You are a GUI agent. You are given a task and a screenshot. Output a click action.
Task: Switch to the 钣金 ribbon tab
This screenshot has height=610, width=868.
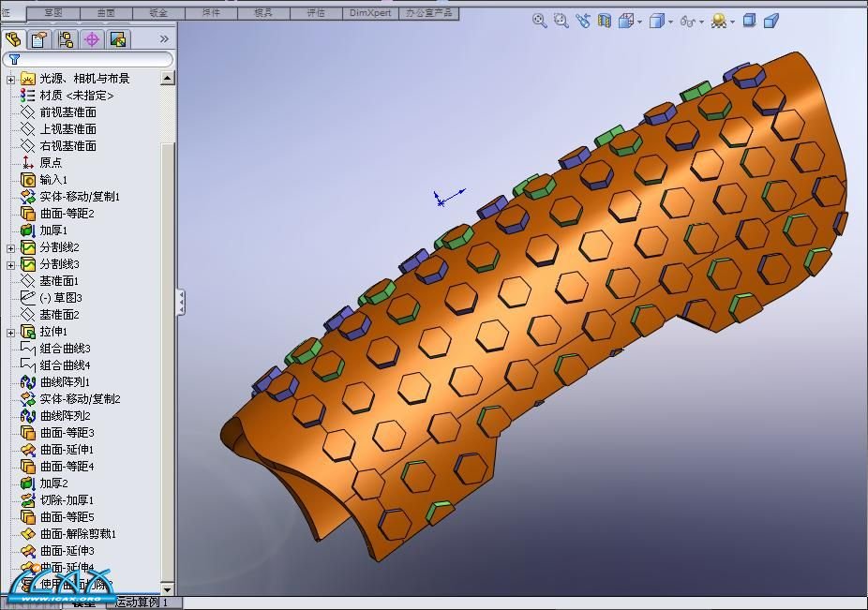pyautogui.click(x=159, y=13)
